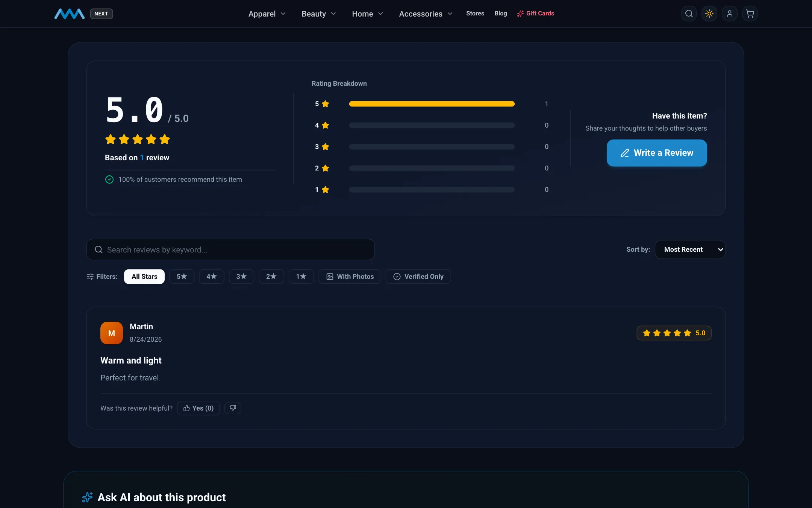The height and width of the screenshot is (508, 812).
Task: Click the pencil icon on Write a Review
Action: coord(624,153)
